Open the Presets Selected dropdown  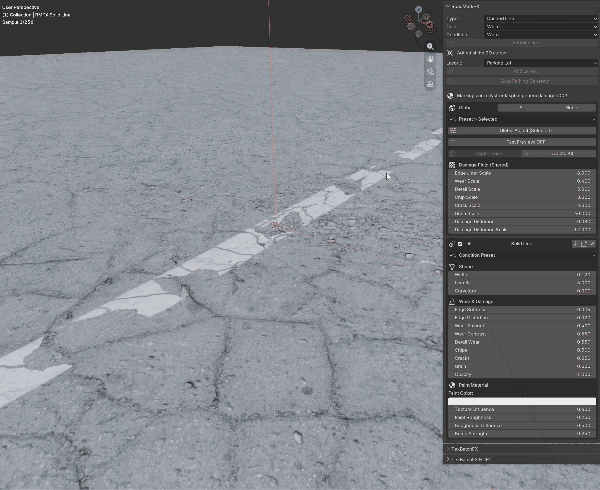coord(522,119)
